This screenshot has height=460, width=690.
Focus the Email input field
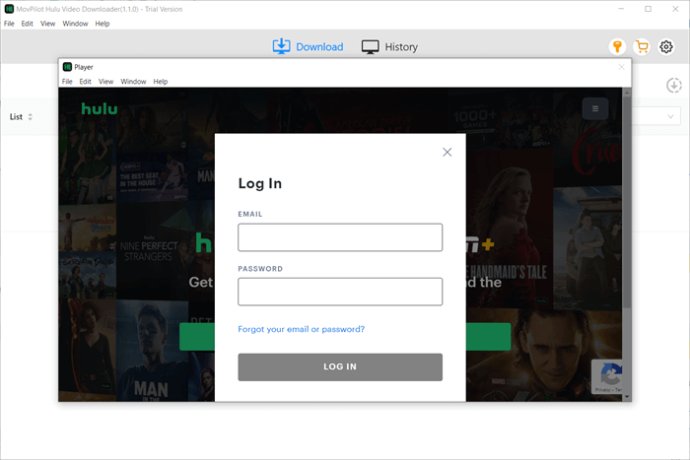(x=340, y=237)
